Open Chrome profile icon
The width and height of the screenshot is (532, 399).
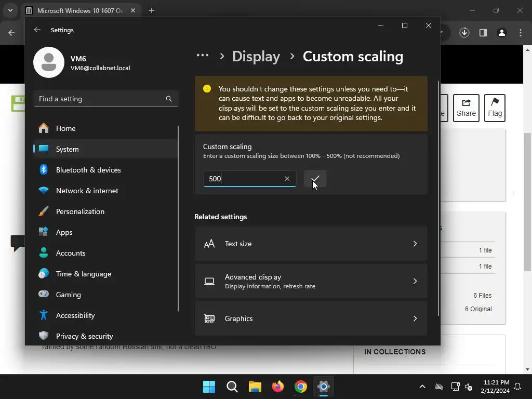point(502,33)
